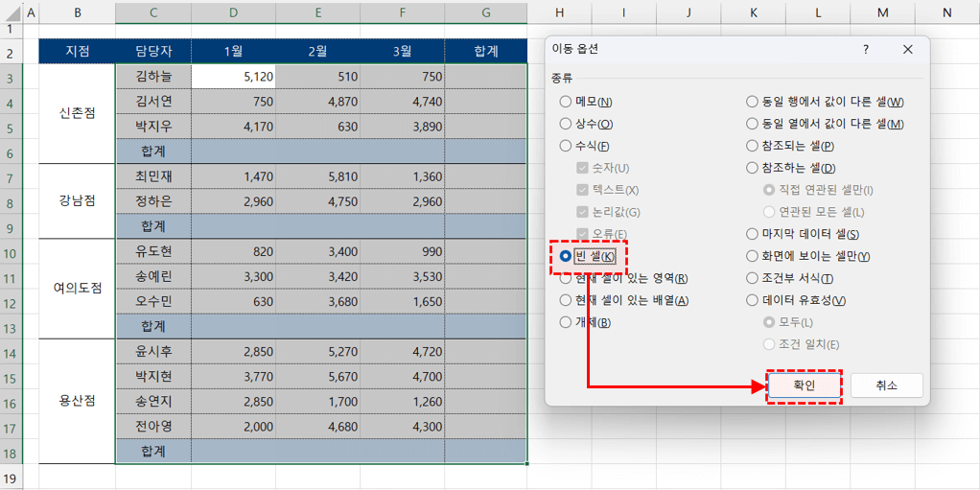Select the 상수(O) radio option
The image size is (980, 490).
click(586, 124)
